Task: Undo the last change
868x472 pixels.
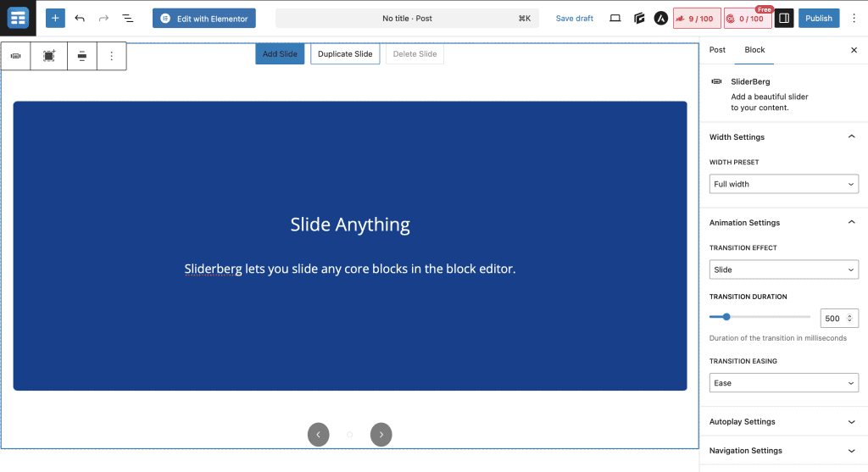Action: point(80,19)
